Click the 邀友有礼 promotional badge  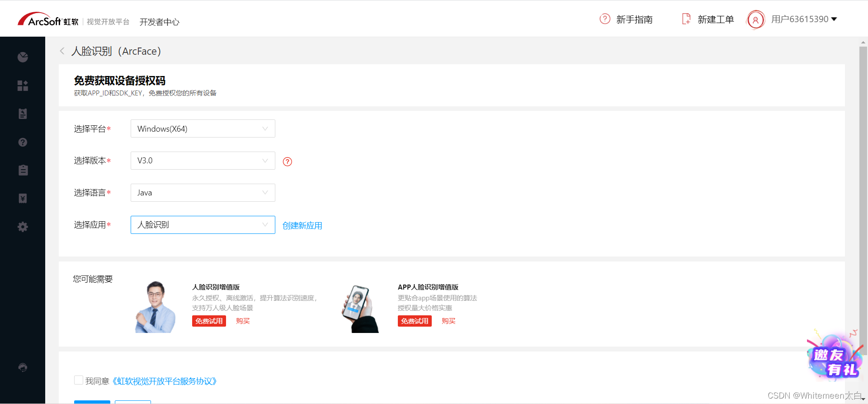tap(835, 357)
